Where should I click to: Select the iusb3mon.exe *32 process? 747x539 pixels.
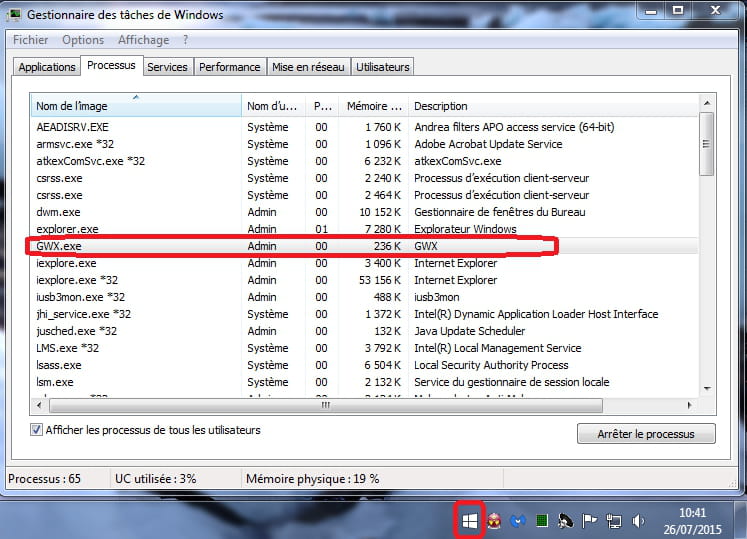tap(364, 297)
